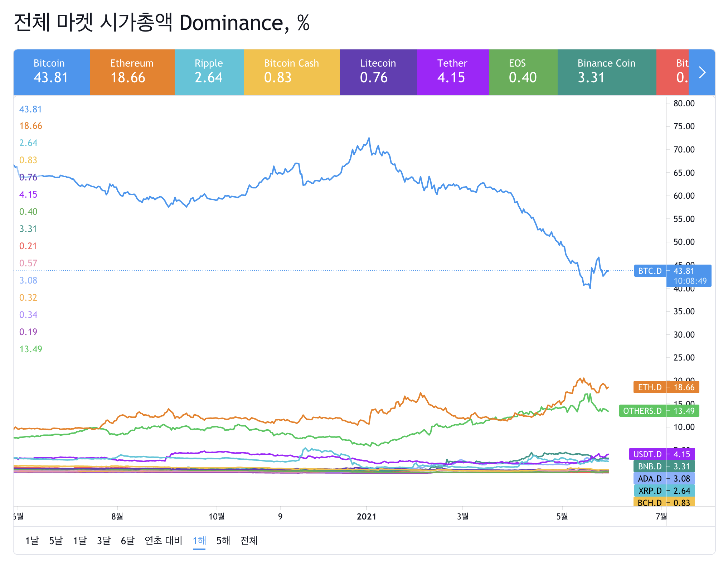The width and height of the screenshot is (728, 570).
Task: Select the 1달 range tab
Action: click(x=80, y=540)
